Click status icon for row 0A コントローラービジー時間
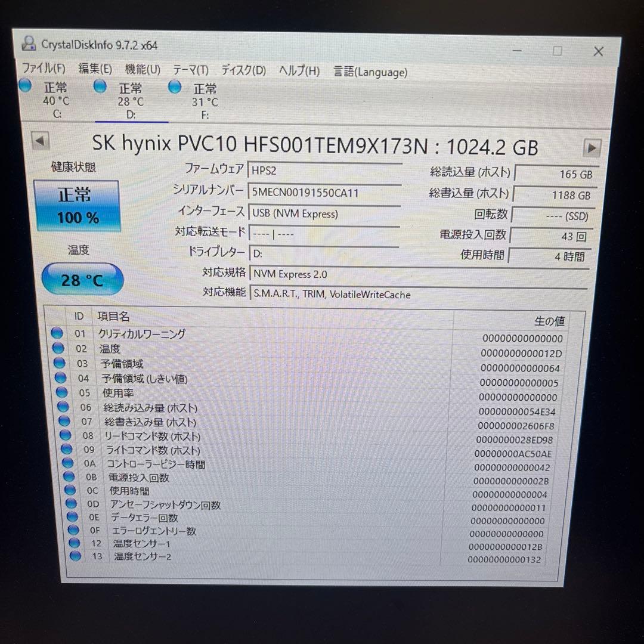Image resolution: width=644 pixels, height=644 pixels. pos(68,463)
